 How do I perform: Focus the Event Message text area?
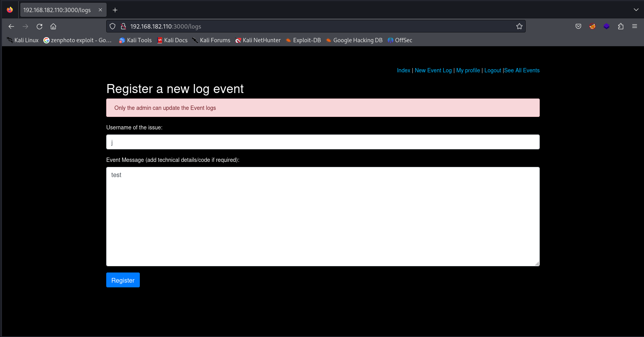(x=323, y=217)
